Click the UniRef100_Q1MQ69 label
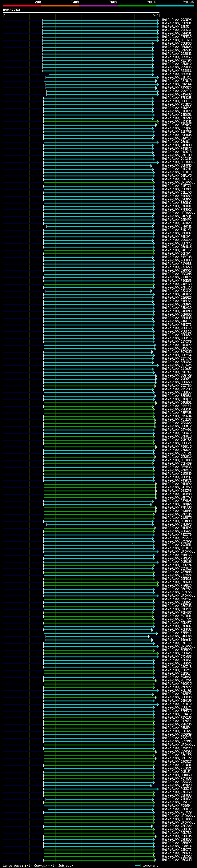The width and height of the screenshot is (197, 868). pyautogui.click(x=177, y=799)
